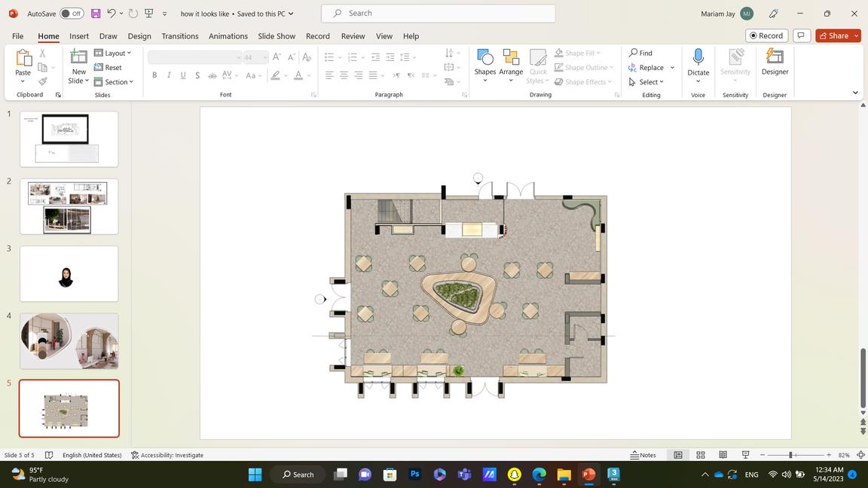Viewport: 868px width, 488px height.
Task: Click the Increase Font Size icon
Action: tap(277, 57)
